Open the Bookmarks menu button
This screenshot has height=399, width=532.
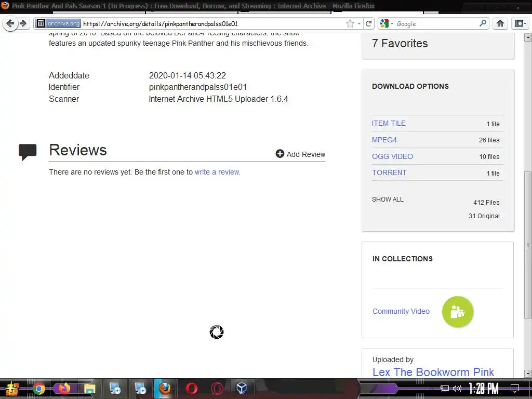click(520, 23)
